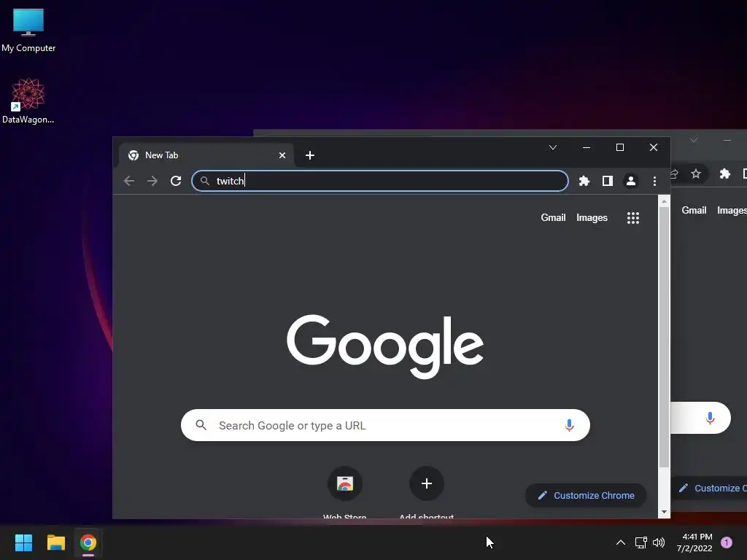Open Images link in front window
Screen dimensions: 747x560
pyautogui.click(x=592, y=217)
